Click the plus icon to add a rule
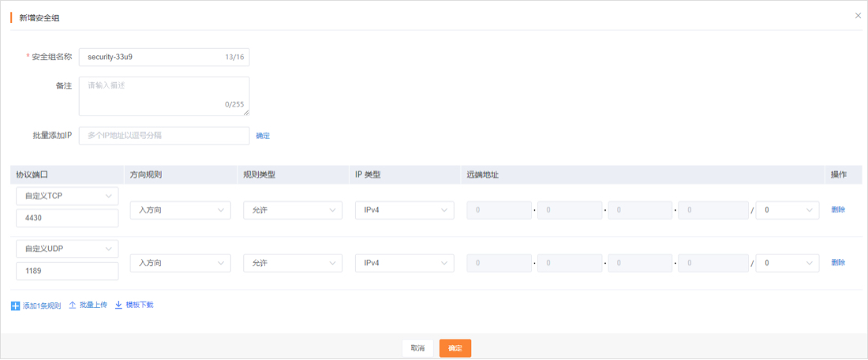Viewport: 868px width, 360px height. click(x=16, y=306)
